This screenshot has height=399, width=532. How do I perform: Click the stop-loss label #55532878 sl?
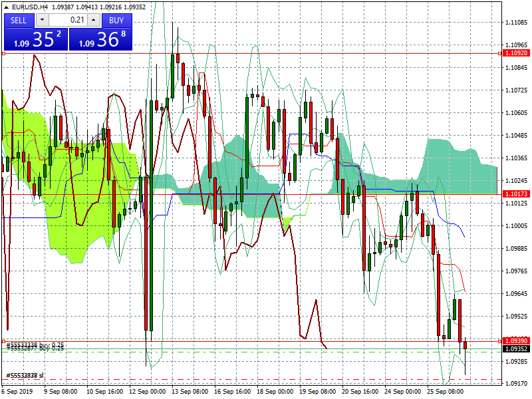click(x=25, y=376)
